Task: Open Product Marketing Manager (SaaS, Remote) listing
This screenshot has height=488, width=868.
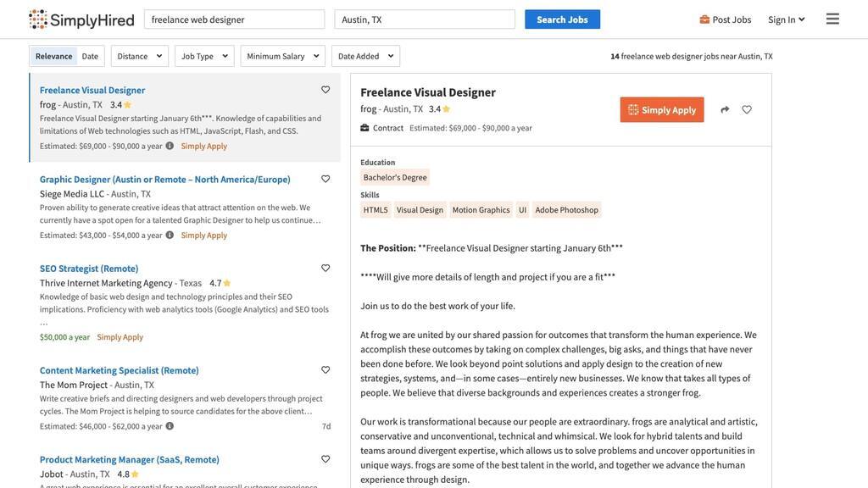Action: pyautogui.click(x=130, y=459)
